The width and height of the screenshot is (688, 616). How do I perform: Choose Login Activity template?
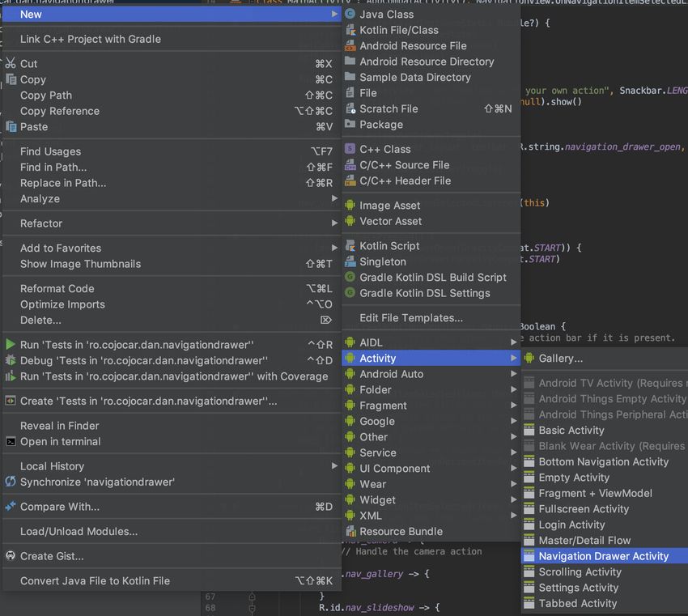tap(604, 525)
